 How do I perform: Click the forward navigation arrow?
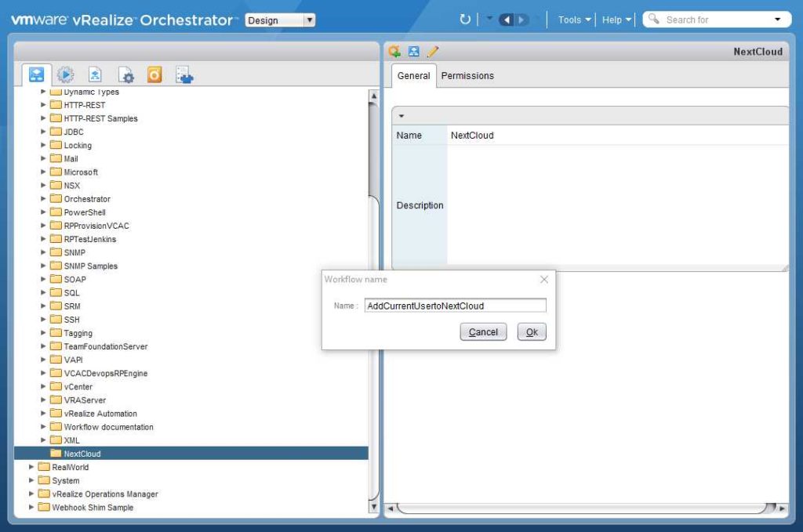pos(521,20)
